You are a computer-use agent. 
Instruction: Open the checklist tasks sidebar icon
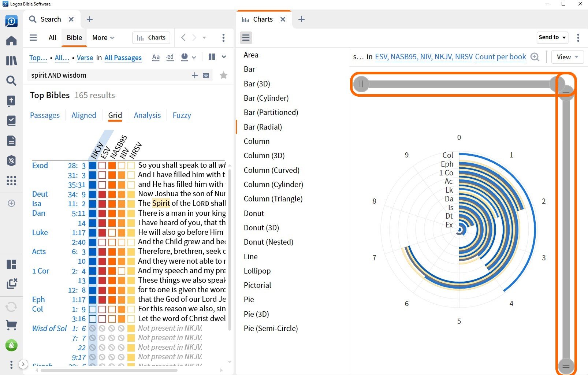11,120
